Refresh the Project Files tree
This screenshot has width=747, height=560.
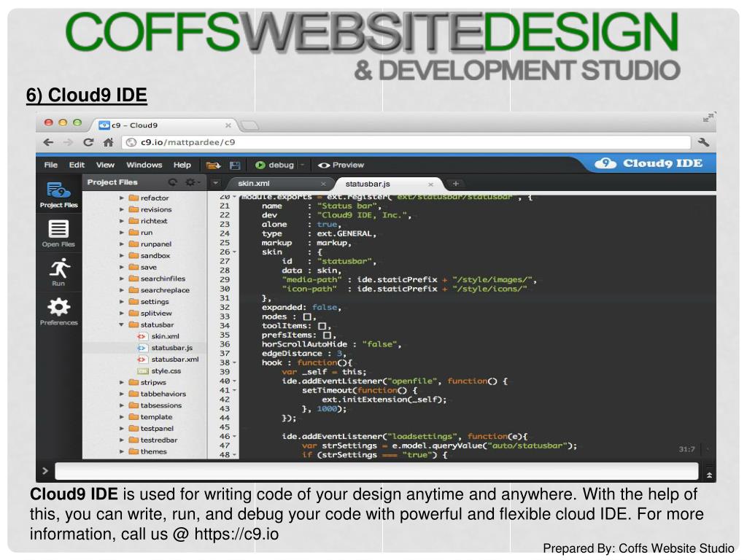point(172,182)
